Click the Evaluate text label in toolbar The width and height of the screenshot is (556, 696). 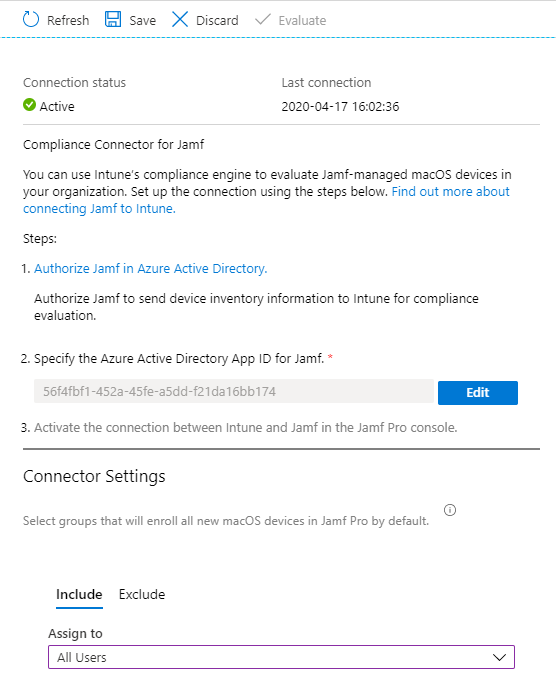(302, 20)
